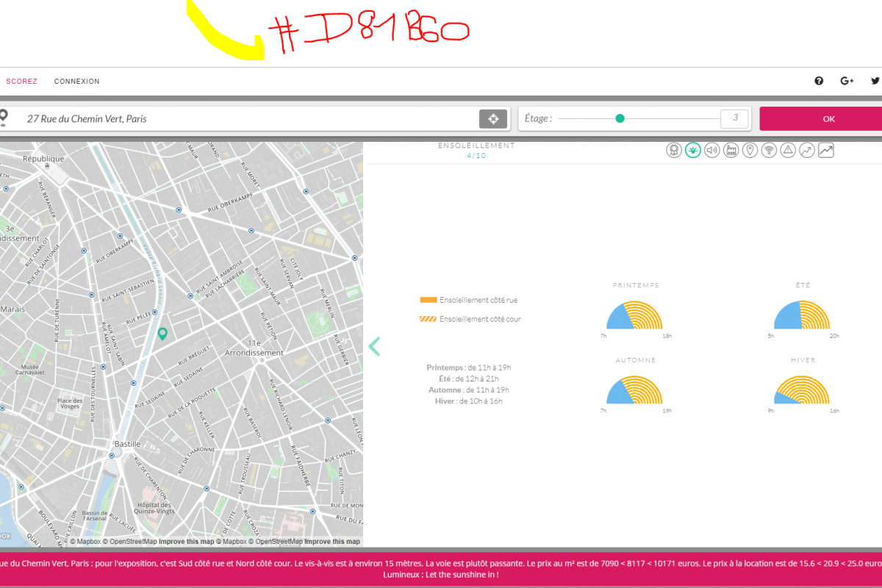Click the 'Ensoleillement côté rue' legend swatch
The image size is (882, 588).
pyautogui.click(x=429, y=300)
